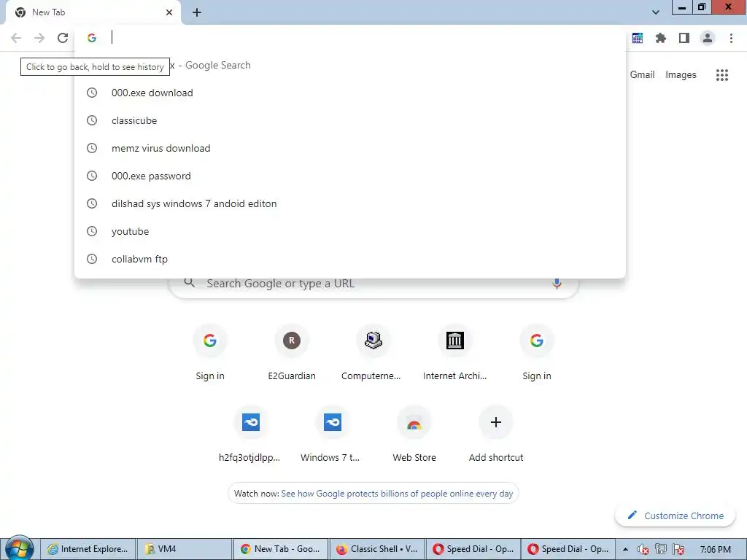
Task: Start voice search with microphone icon
Action: coord(557,284)
